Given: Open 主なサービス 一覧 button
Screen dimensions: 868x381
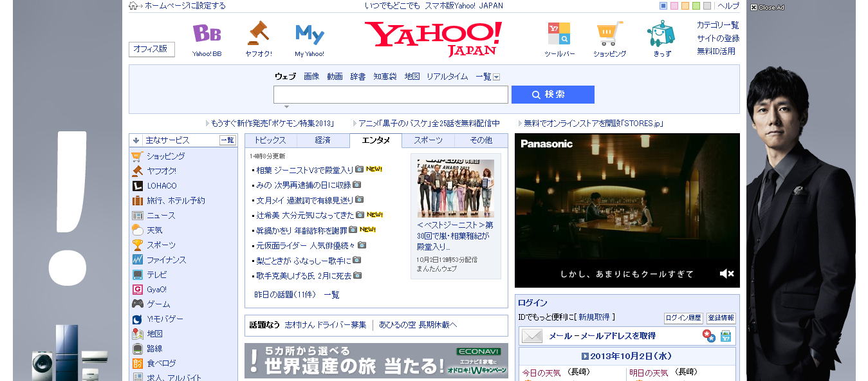Looking at the screenshot, I should pos(227,140).
